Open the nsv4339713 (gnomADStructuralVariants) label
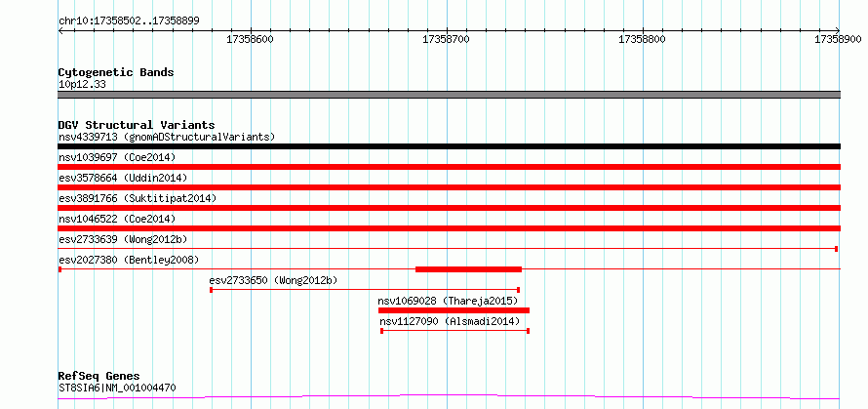868x409 pixels. pos(167,137)
